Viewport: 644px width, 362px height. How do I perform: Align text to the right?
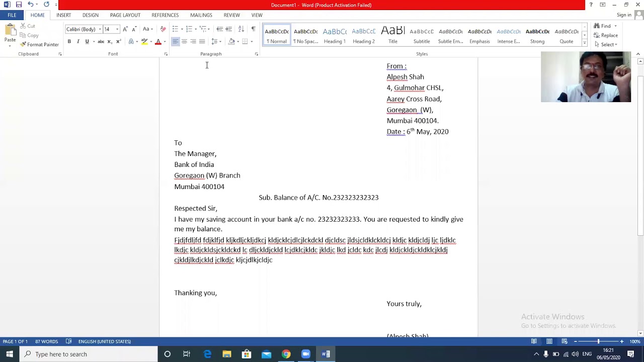[x=193, y=42]
